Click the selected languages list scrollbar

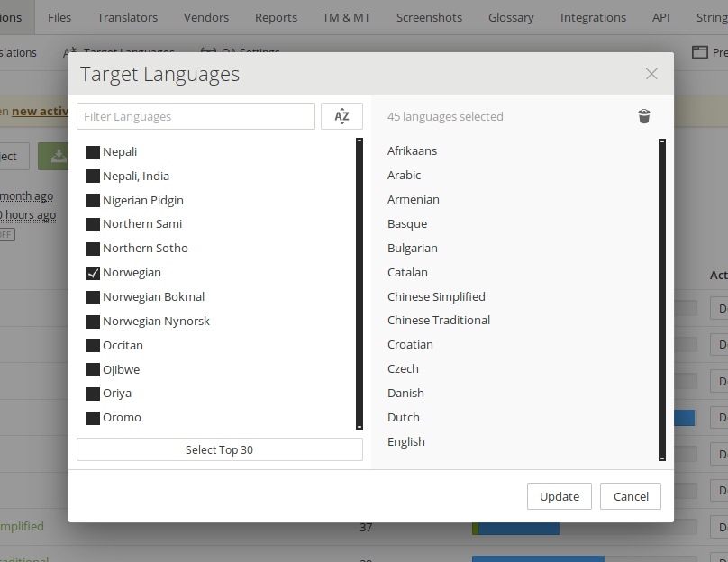(x=662, y=300)
